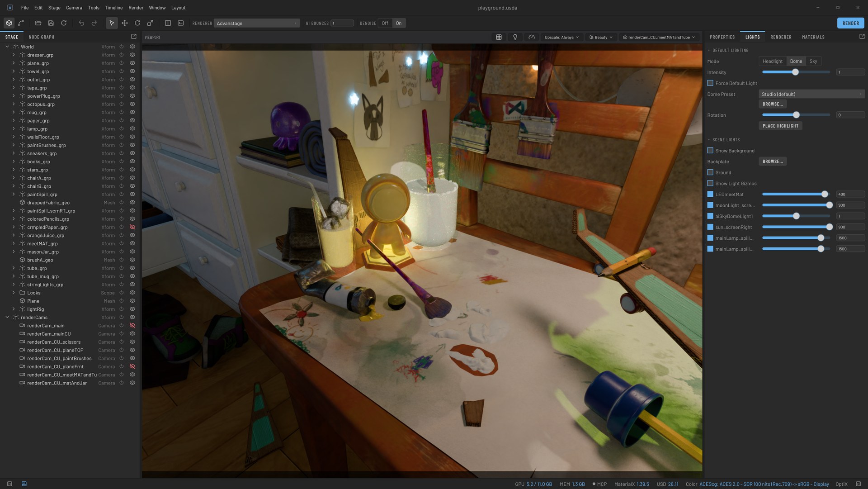Collapse the renderCams tree node
Viewport: 868px width, 489px height.
[x=7, y=317]
